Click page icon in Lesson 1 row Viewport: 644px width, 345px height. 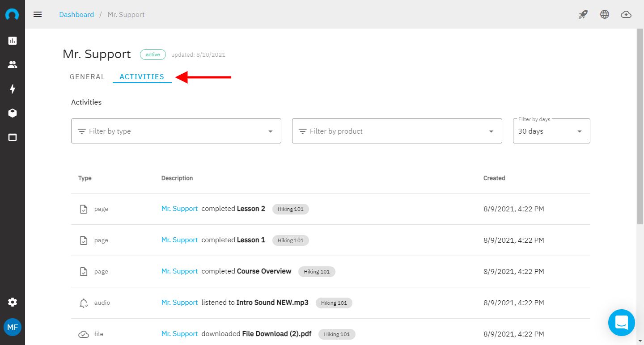coord(84,240)
